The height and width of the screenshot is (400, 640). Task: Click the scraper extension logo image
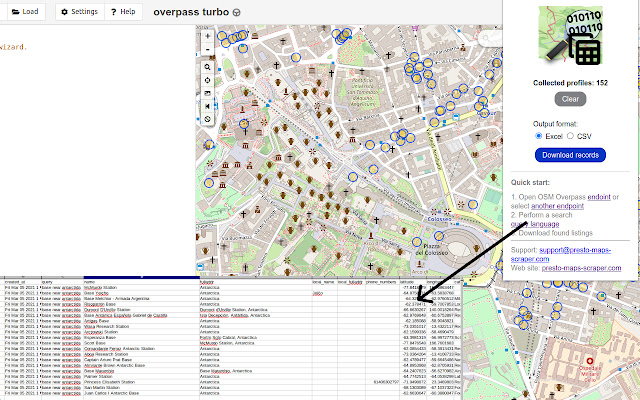coord(570,36)
